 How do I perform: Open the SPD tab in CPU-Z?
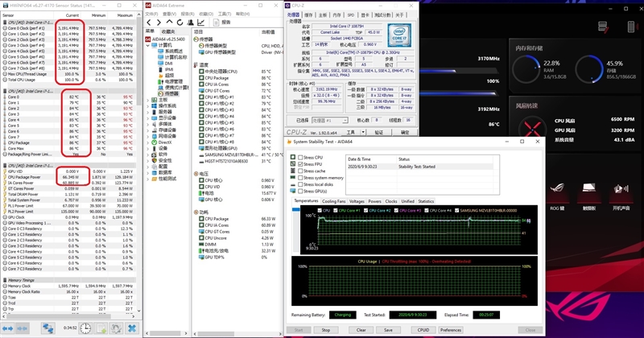click(350, 14)
